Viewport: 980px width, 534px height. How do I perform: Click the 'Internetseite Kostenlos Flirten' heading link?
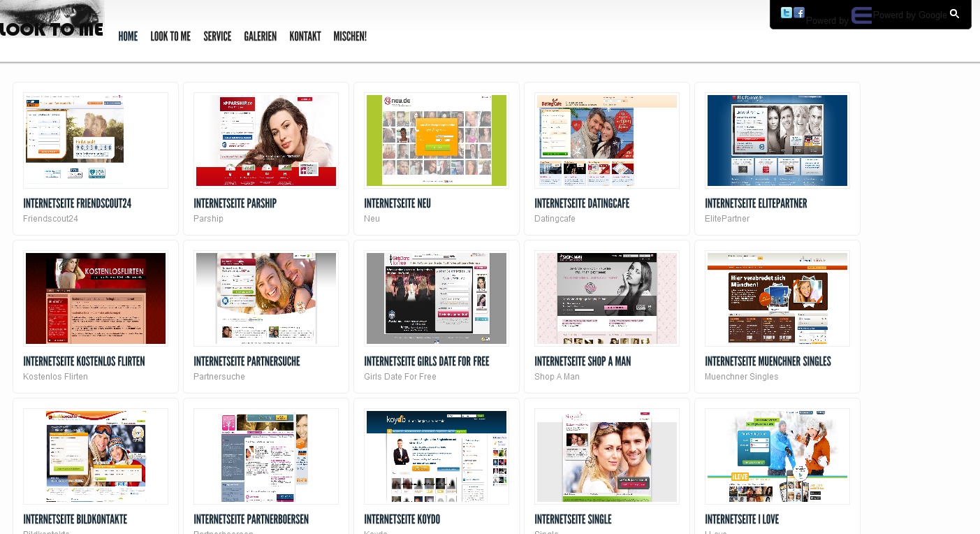click(84, 361)
